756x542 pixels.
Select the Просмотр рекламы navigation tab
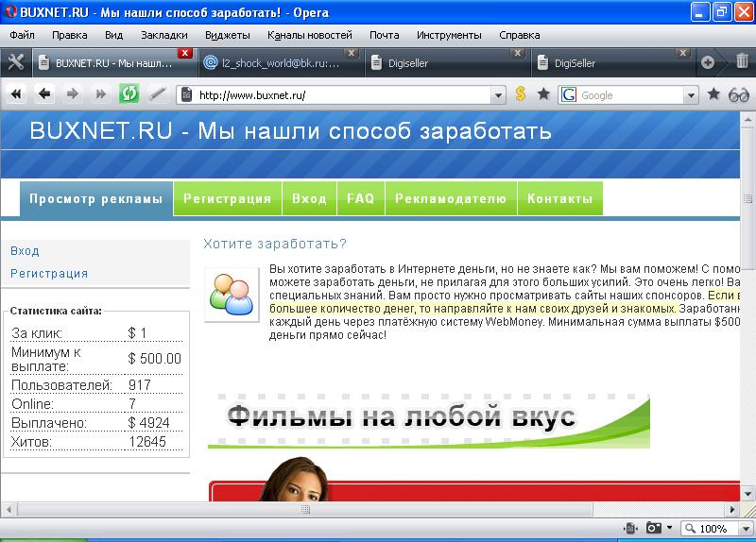click(x=96, y=198)
